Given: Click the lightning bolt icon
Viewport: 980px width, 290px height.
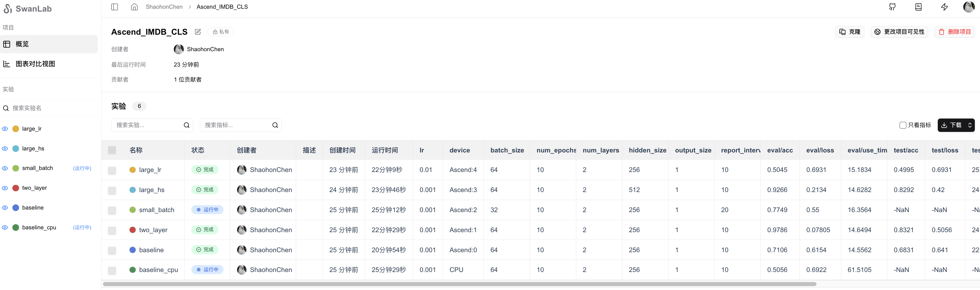Looking at the screenshot, I should tap(944, 7).
